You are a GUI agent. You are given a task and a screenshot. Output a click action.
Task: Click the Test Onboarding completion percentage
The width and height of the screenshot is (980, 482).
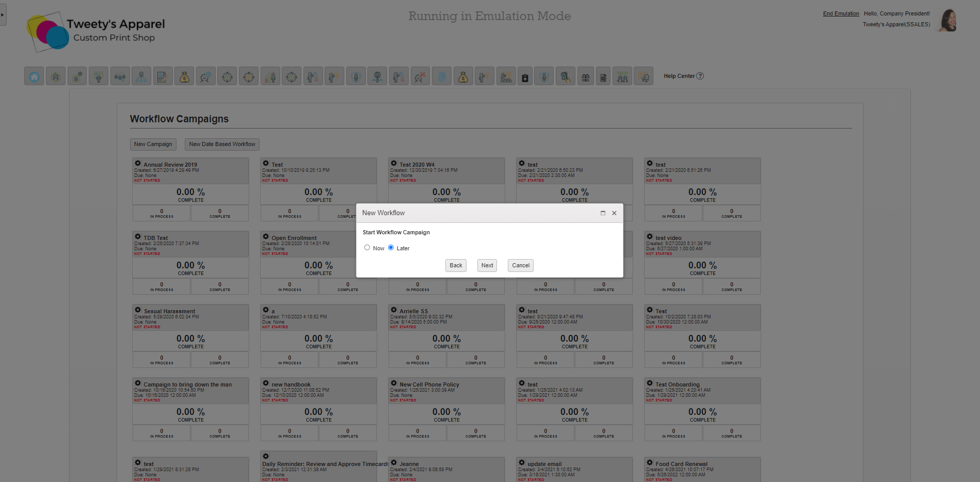coord(702,412)
